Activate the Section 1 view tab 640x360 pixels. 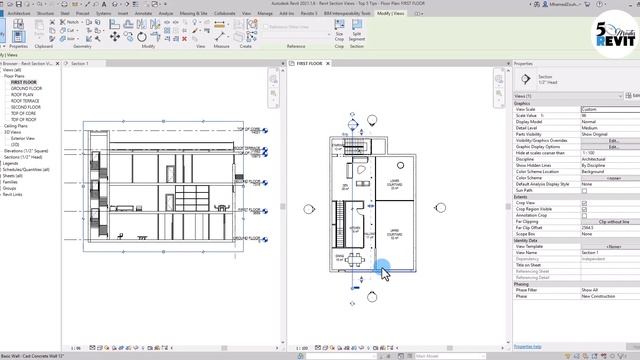(x=80, y=64)
